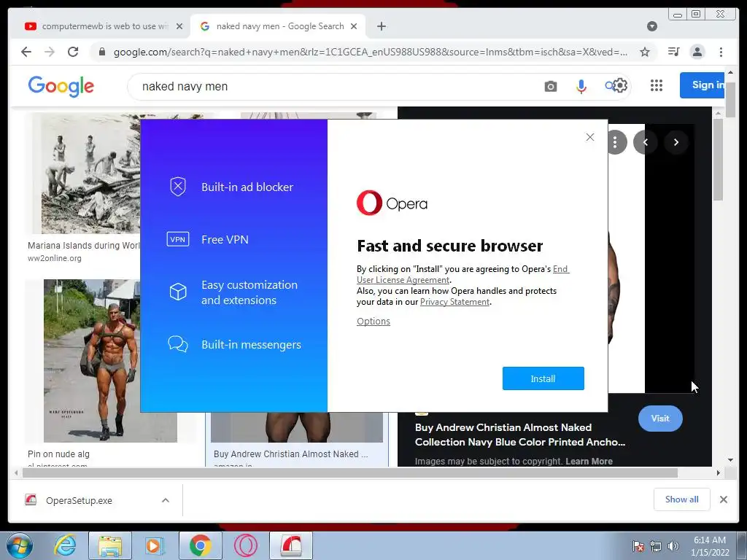Viewport: 747px width, 560px height.
Task: Open Windows Media Player from taskbar
Action: [x=153, y=545]
